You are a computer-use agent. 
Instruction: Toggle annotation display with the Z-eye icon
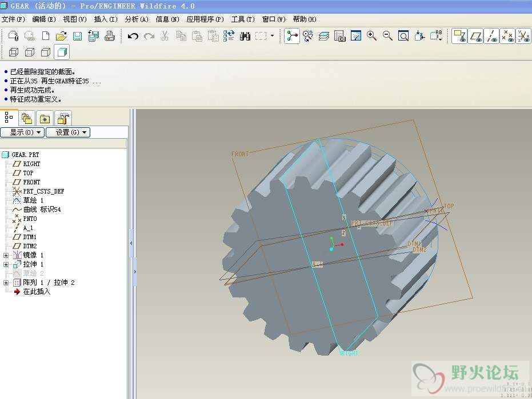(x=460, y=35)
